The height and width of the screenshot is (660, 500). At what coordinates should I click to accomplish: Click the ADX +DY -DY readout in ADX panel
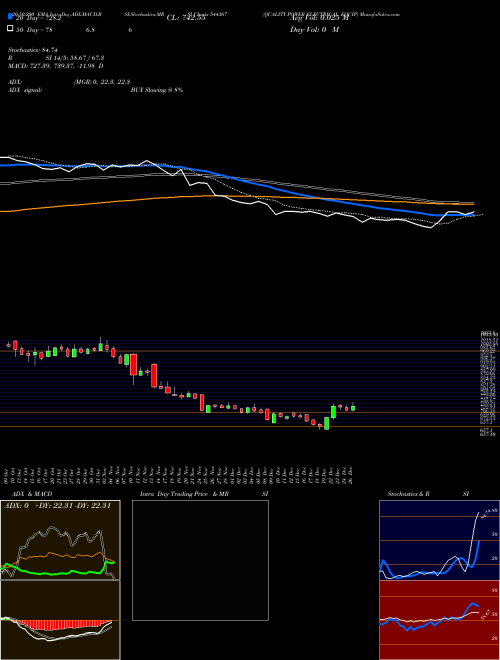[57, 506]
